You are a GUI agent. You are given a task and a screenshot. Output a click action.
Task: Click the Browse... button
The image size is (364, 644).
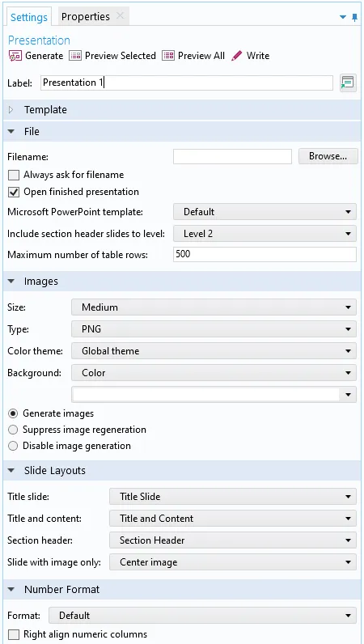(328, 156)
